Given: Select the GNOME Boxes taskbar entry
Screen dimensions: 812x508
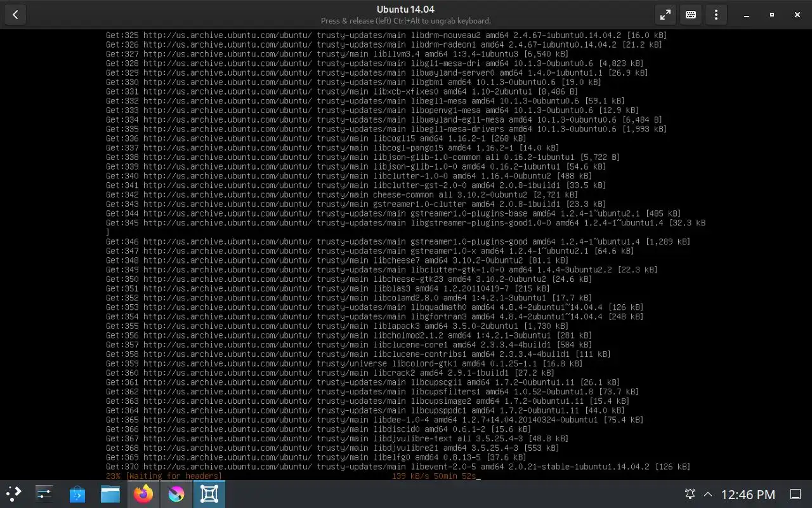Looking at the screenshot, I should (x=209, y=494).
